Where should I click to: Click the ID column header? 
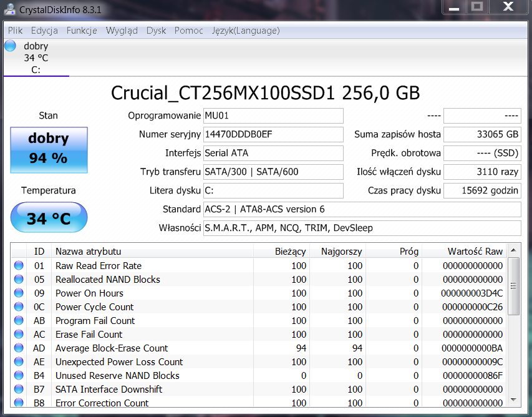pyautogui.click(x=39, y=252)
